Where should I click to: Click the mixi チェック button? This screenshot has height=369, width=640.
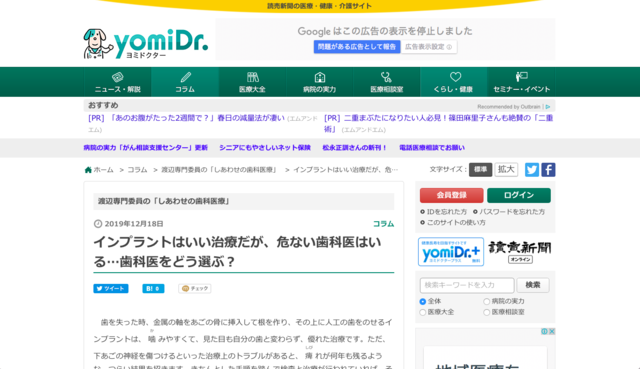tap(195, 289)
